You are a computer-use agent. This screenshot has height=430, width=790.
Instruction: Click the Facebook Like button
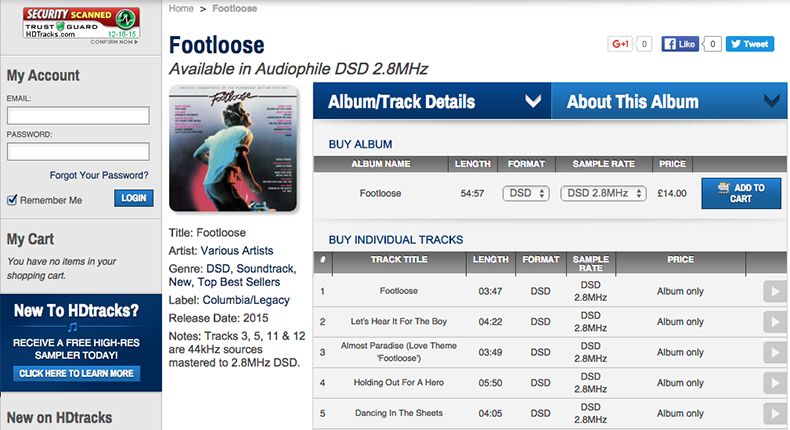pyautogui.click(x=680, y=44)
